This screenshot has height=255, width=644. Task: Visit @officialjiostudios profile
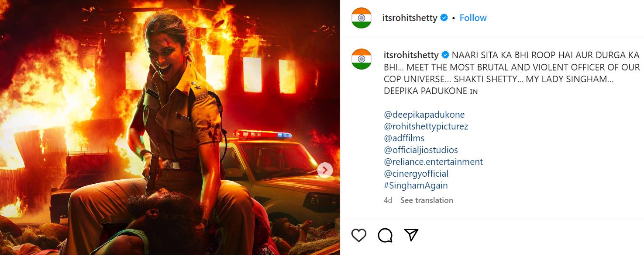point(421,150)
